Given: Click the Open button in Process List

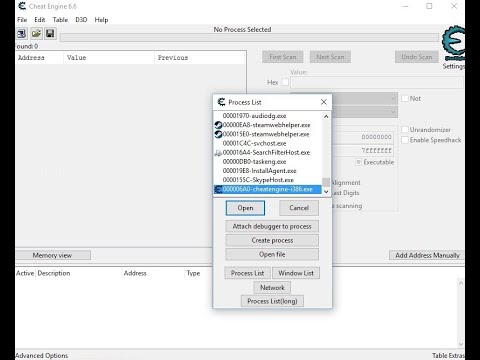Looking at the screenshot, I should (245, 208).
